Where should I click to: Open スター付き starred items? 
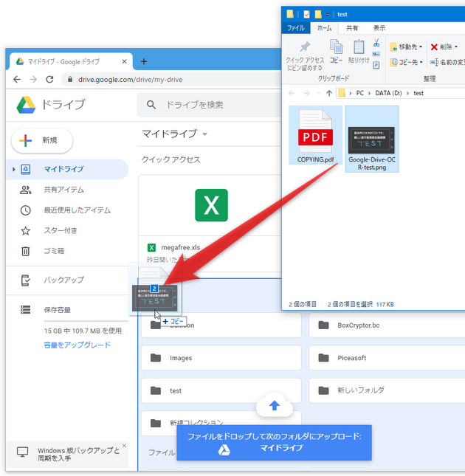pos(61,230)
